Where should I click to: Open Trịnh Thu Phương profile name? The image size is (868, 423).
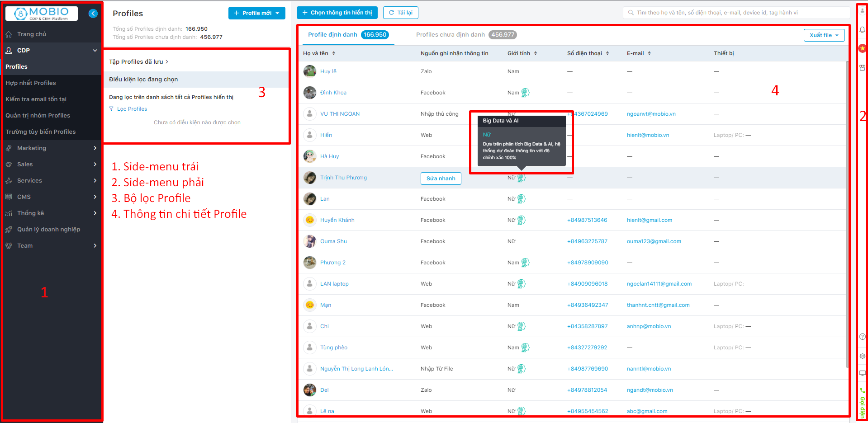click(x=343, y=178)
